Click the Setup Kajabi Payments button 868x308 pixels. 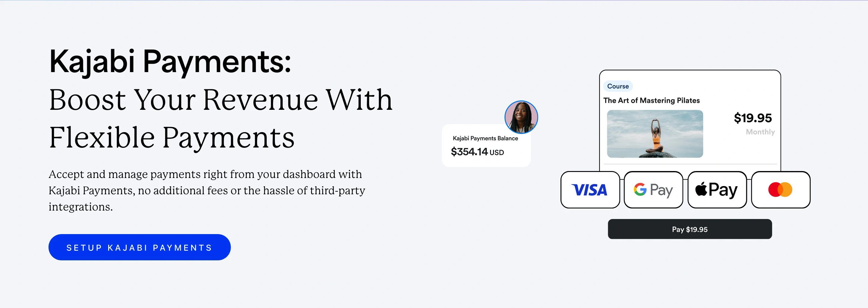tap(140, 247)
